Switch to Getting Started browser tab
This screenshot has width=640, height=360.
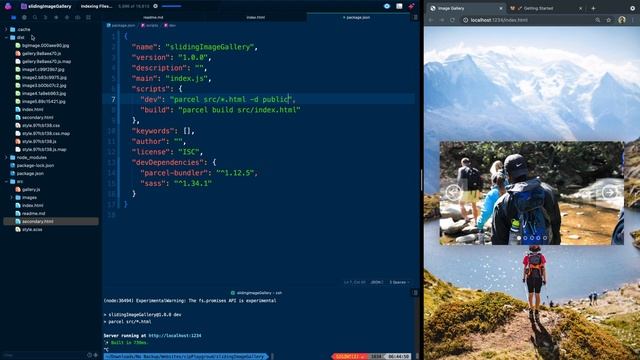pyautogui.click(x=546, y=8)
